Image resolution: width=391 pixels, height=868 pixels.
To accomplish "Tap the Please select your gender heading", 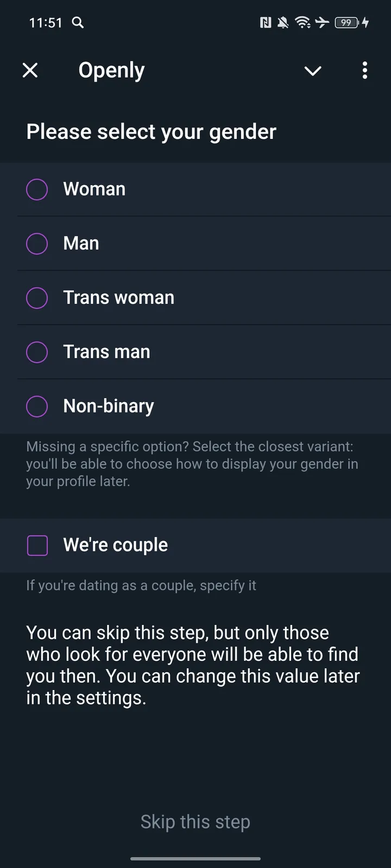I will click(x=152, y=132).
